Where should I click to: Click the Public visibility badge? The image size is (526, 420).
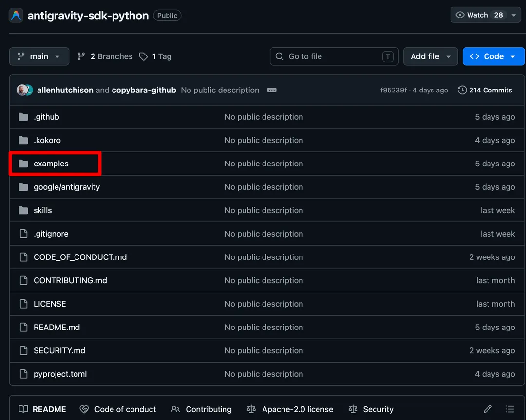click(167, 16)
